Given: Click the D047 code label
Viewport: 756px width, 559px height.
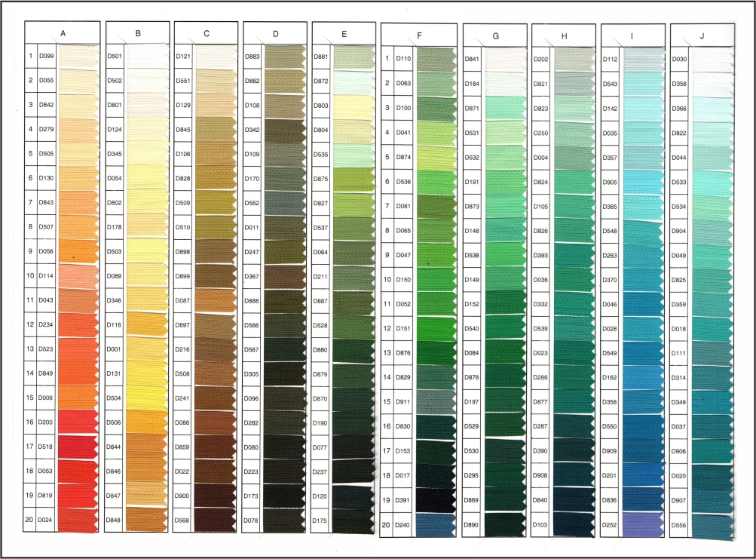Looking at the screenshot, I should [403, 255].
